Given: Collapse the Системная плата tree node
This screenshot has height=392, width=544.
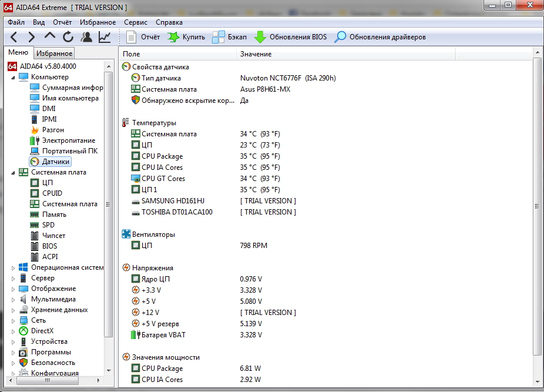Looking at the screenshot, I should tap(14, 172).
